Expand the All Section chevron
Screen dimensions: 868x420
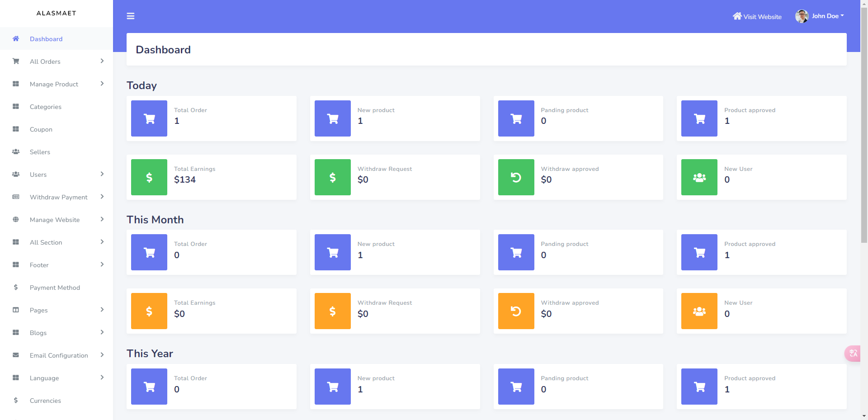(102, 242)
